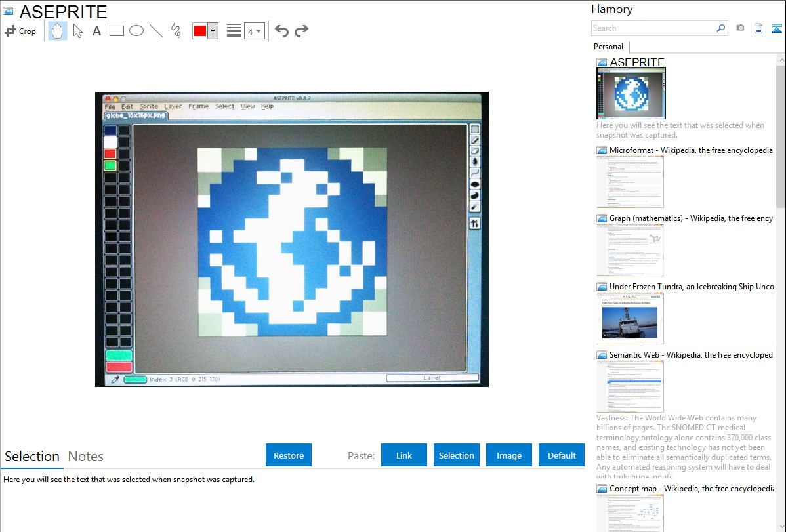Click the ASEPRITE snapshot icon beside the title

click(8, 11)
